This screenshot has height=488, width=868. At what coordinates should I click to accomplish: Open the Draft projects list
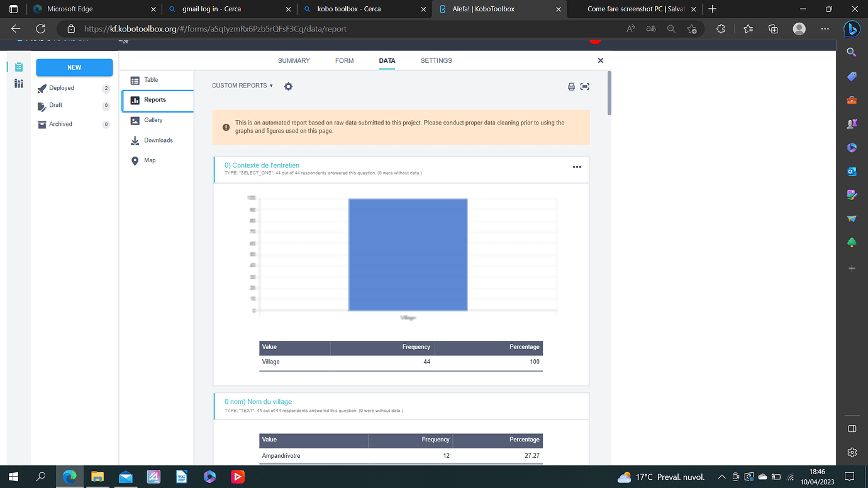coord(55,105)
